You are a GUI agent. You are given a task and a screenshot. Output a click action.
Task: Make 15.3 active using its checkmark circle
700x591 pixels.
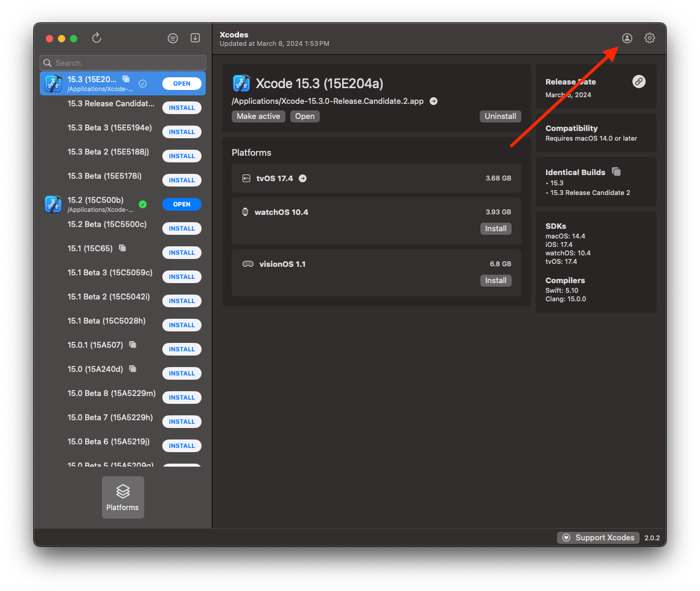(x=143, y=83)
